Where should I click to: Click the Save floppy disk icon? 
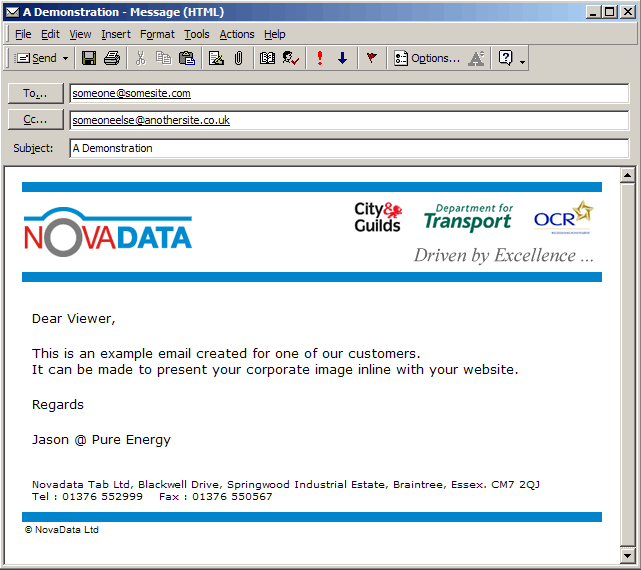[x=89, y=58]
